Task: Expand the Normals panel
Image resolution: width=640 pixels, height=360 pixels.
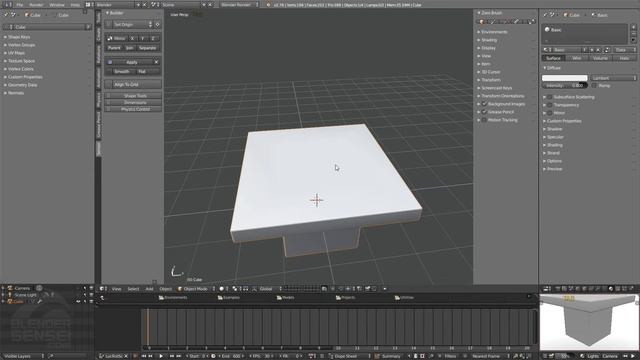Action: (16, 93)
